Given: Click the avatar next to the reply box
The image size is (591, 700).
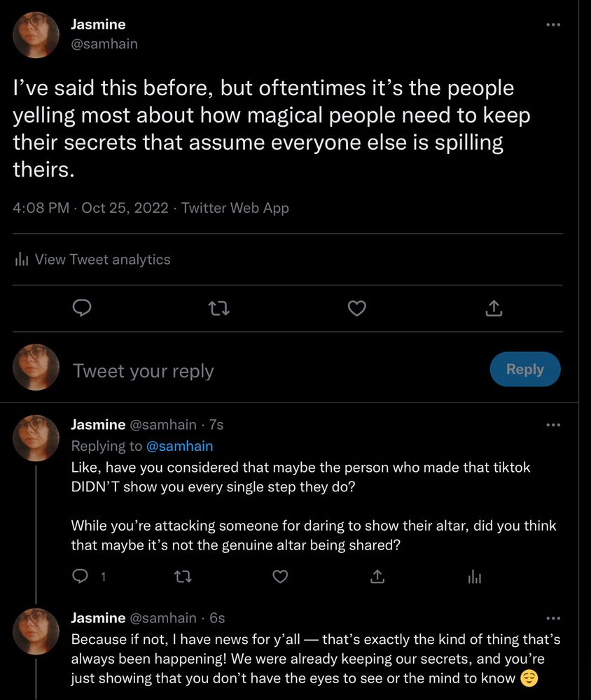Looking at the screenshot, I should click(36, 367).
